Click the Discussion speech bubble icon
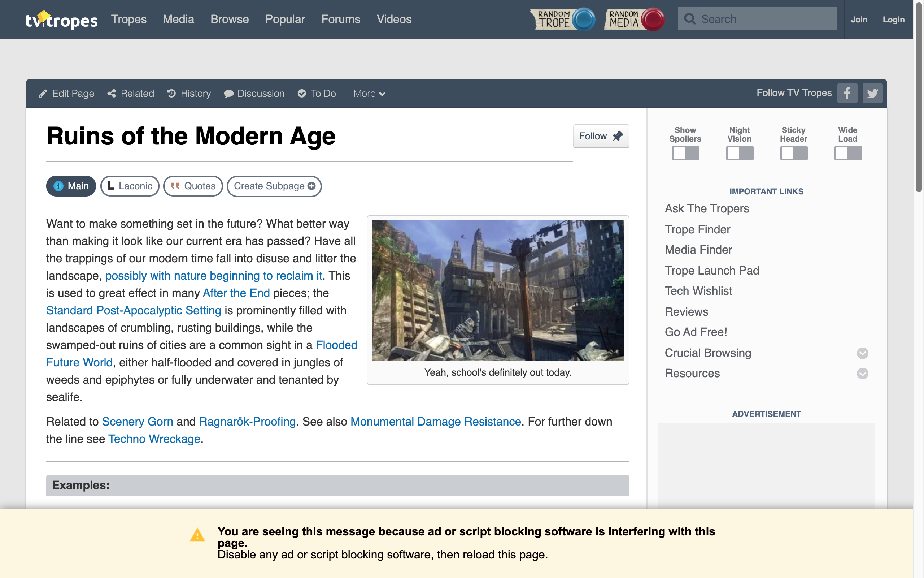The image size is (924, 578). pos(229,94)
